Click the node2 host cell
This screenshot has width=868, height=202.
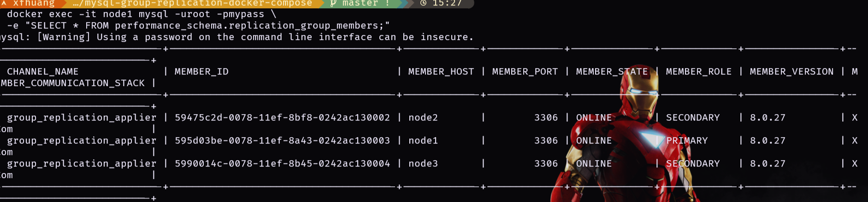click(423, 118)
